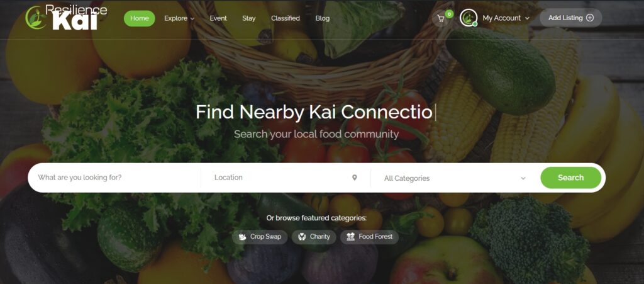Click the Resilience Kai leaf logo

[36, 18]
